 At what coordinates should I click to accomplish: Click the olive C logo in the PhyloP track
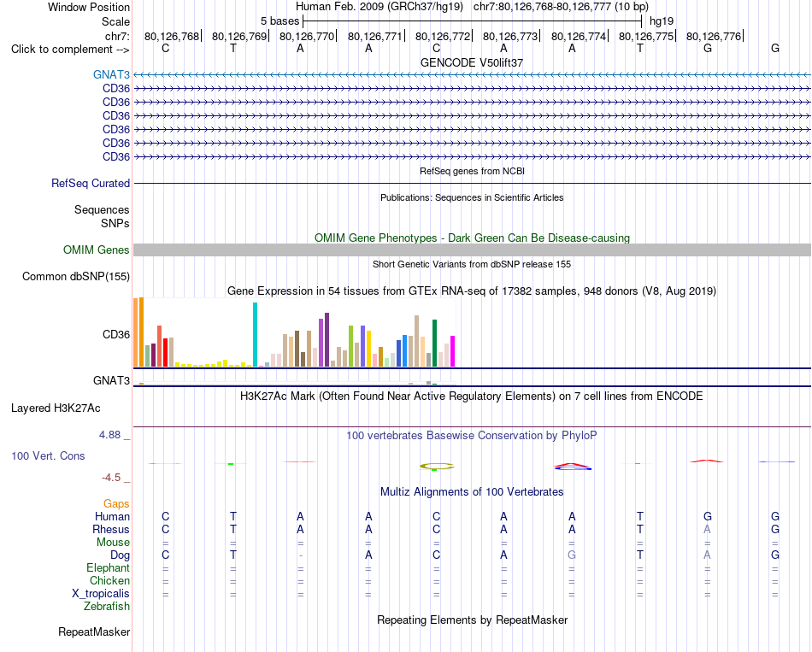point(437,467)
